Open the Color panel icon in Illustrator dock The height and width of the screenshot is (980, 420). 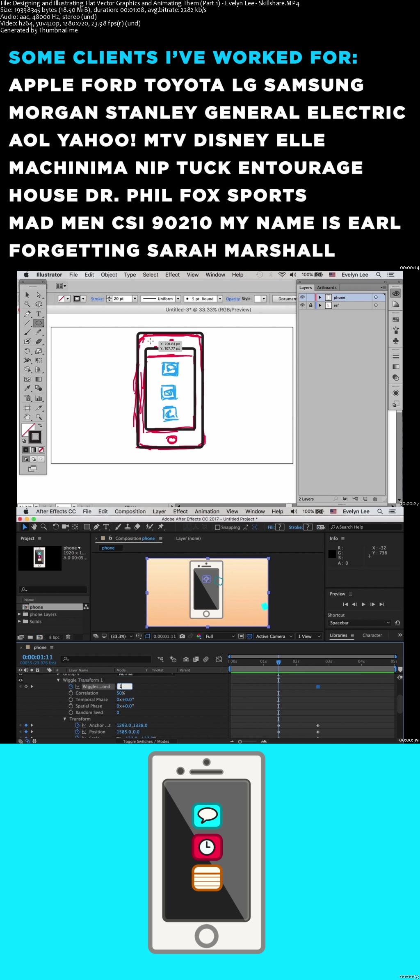395,293
